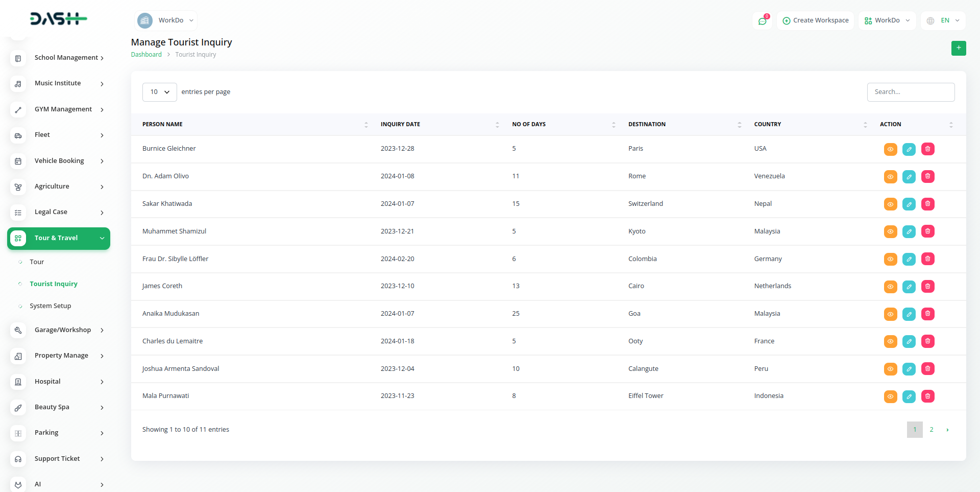Delete Dn. Adam Olivo's inquiry

pos(927,177)
